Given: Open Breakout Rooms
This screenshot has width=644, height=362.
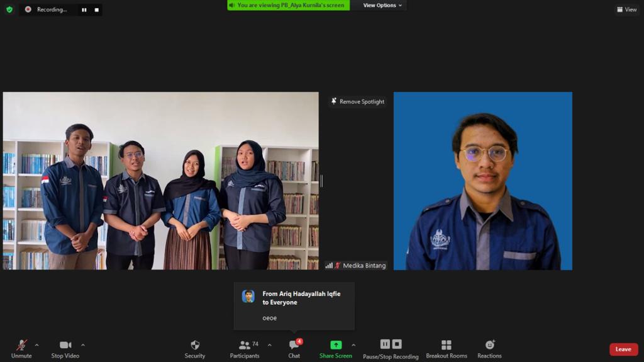Looking at the screenshot, I should [x=447, y=349].
